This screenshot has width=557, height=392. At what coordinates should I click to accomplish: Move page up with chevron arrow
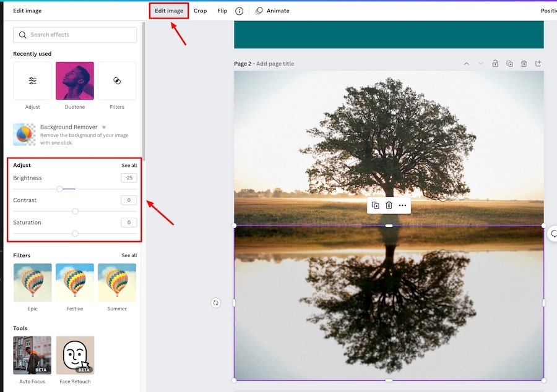point(467,64)
